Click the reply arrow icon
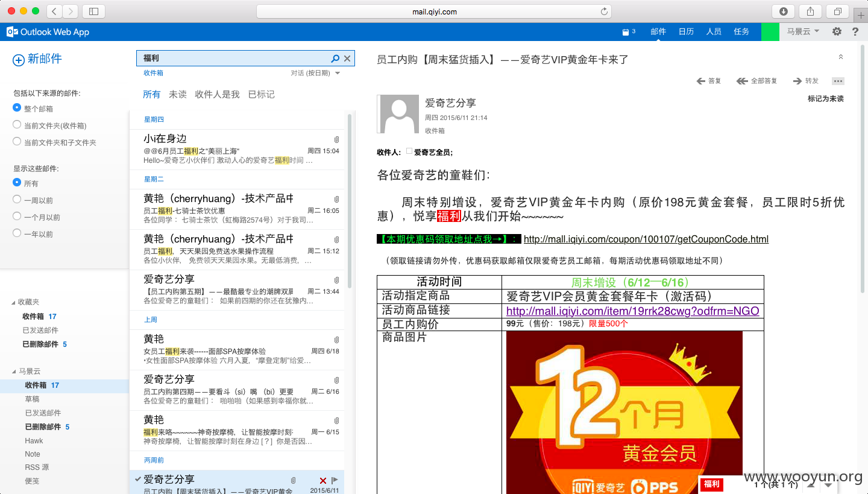This screenshot has width=868, height=494. tap(700, 81)
